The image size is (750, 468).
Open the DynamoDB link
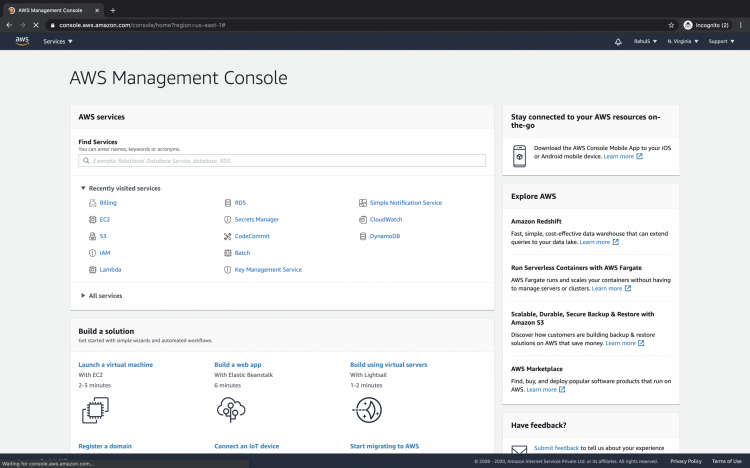click(x=385, y=236)
